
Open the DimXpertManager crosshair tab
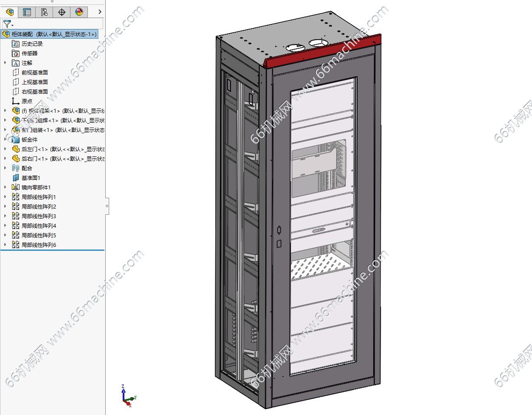[x=62, y=12]
